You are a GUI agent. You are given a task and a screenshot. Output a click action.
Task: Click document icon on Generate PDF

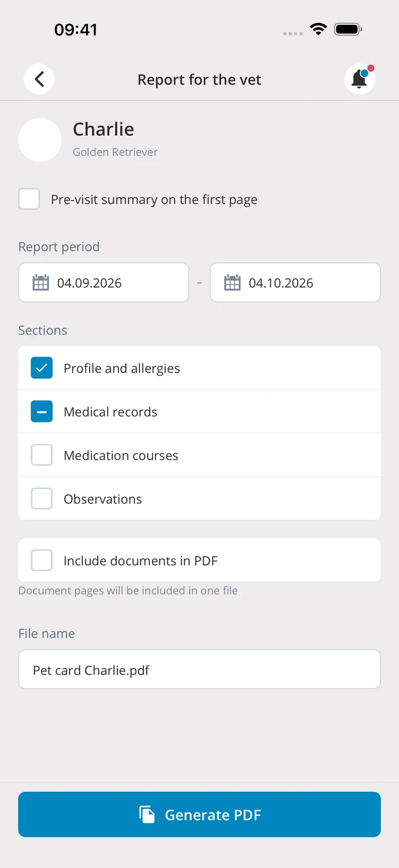[147, 815]
